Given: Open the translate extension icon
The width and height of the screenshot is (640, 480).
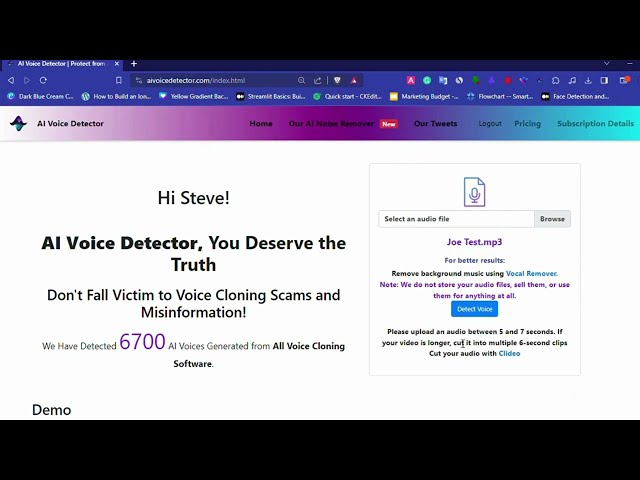Looking at the screenshot, I should coord(443,80).
